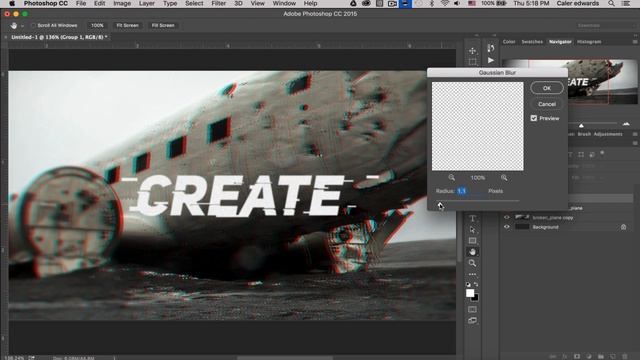
Task: Open the Apple menu
Action: click(12, 3)
